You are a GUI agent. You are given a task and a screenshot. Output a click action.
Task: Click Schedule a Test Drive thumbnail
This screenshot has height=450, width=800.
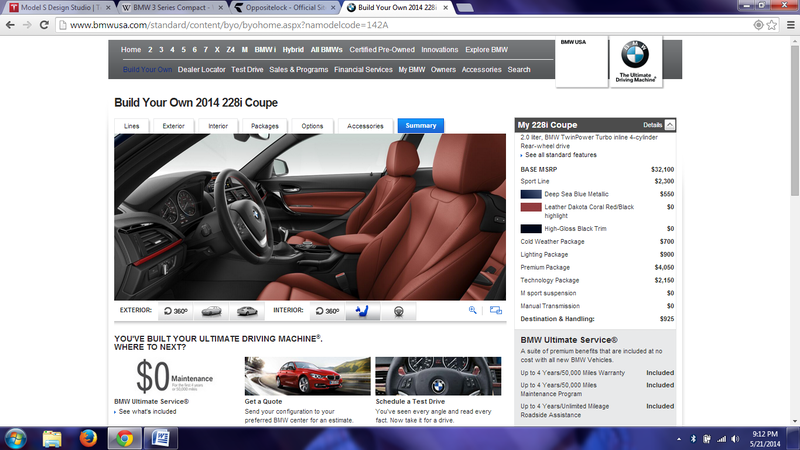[x=438, y=376]
